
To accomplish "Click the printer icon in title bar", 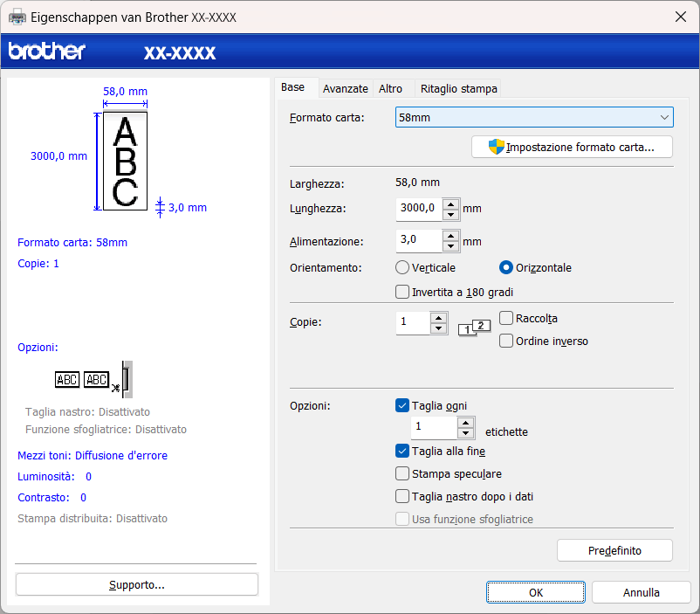I will click(17, 17).
